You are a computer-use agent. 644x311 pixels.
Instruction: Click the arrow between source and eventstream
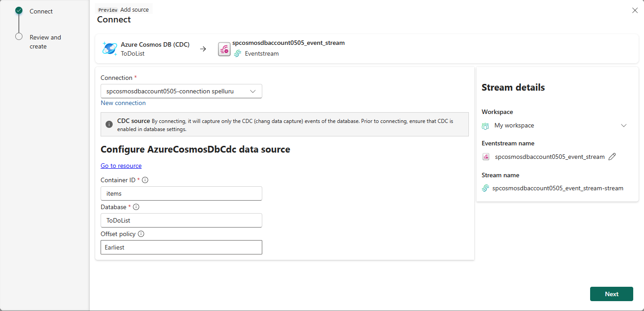click(x=203, y=49)
